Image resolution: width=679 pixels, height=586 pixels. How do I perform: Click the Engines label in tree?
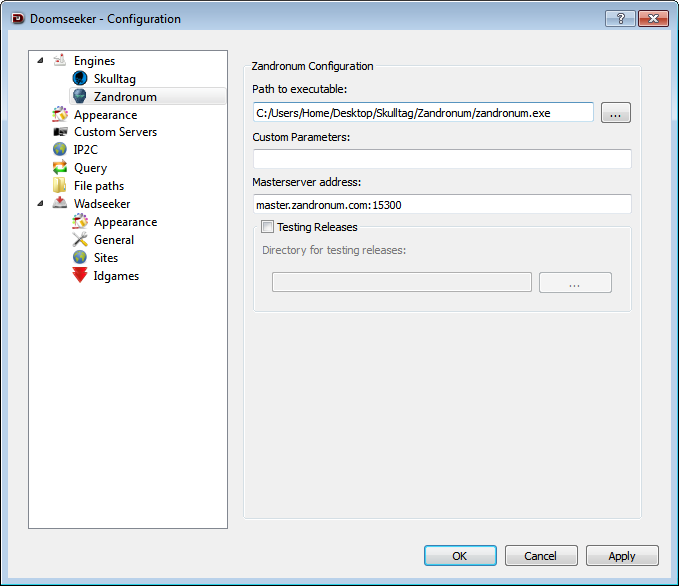(94, 61)
